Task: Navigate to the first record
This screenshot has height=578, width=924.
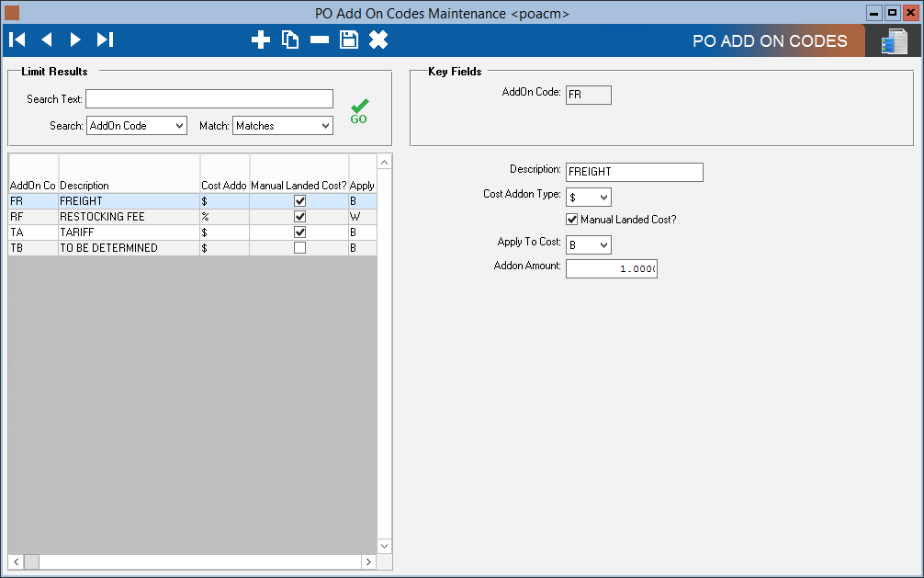Action: click(x=17, y=40)
